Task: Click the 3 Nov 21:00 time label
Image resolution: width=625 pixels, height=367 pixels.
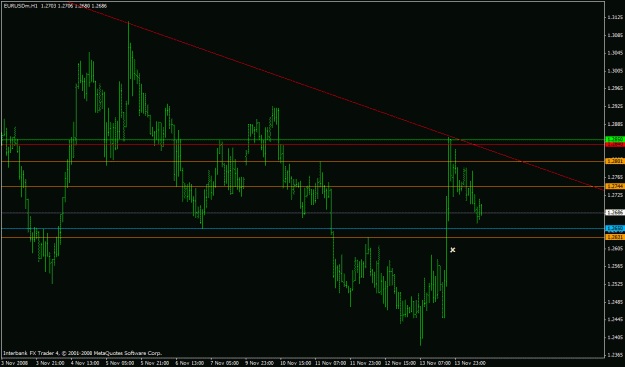Action: tap(50, 363)
